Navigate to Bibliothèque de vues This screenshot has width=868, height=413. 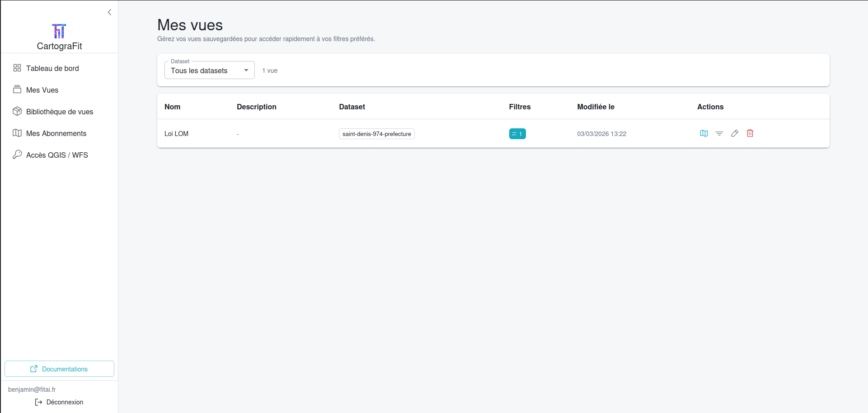60,112
